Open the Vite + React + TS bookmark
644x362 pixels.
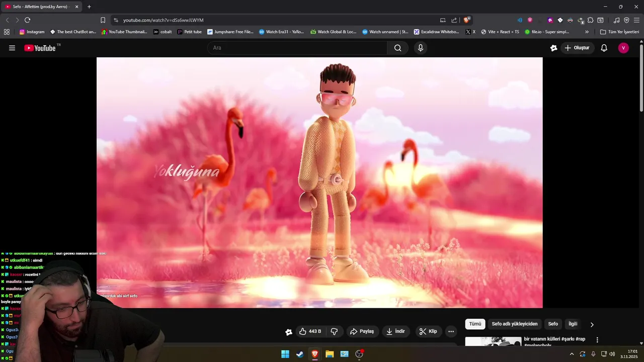coord(500,32)
